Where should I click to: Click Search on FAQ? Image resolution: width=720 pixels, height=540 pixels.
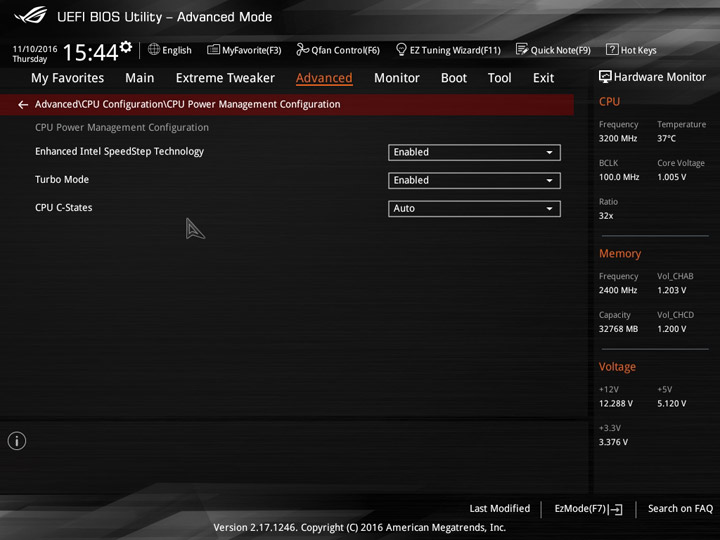(680, 508)
